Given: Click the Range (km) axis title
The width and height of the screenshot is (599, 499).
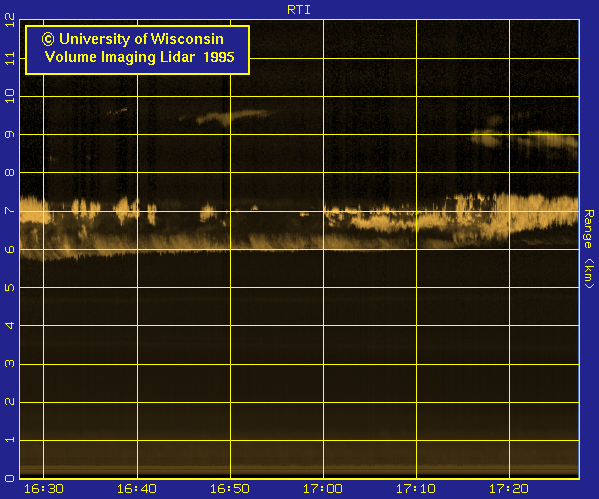Looking at the screenshot, I should [x=589, y=249].
